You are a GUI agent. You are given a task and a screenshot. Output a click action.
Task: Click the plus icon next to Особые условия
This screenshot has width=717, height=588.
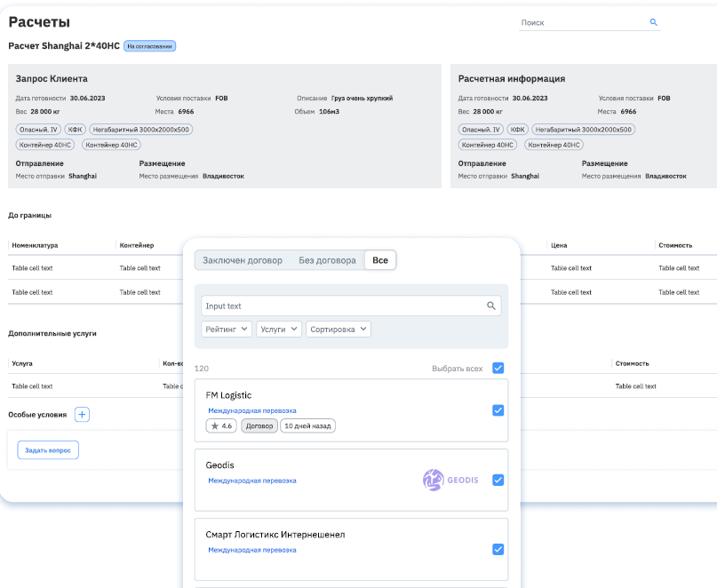coord(82,415)
